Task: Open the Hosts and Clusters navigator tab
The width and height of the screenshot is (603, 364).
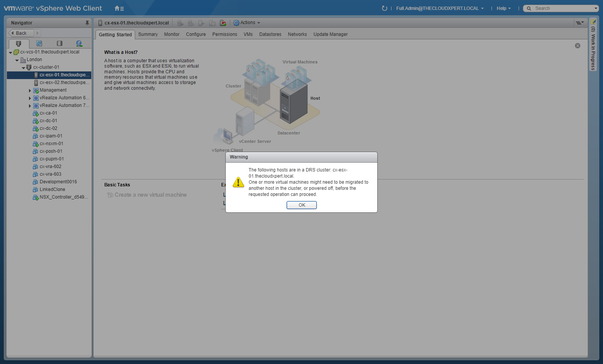Action: tap(18, 44)
